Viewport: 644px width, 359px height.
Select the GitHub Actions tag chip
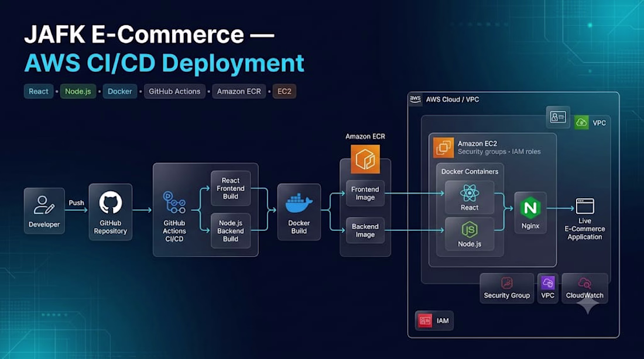point(174,91)
